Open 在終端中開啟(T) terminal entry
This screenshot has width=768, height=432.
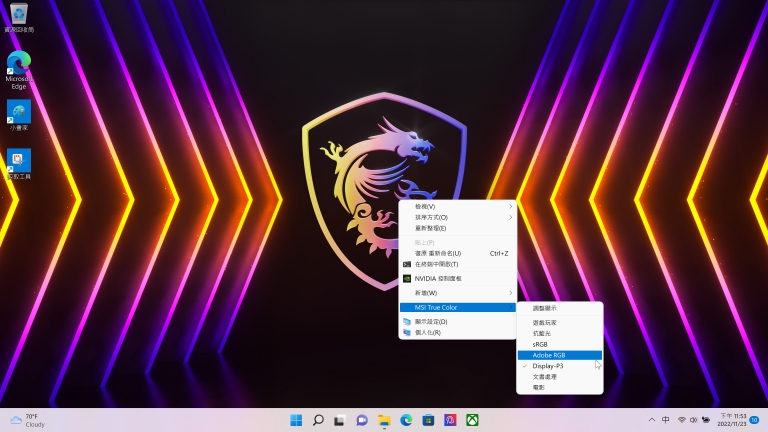coord(458,264)
